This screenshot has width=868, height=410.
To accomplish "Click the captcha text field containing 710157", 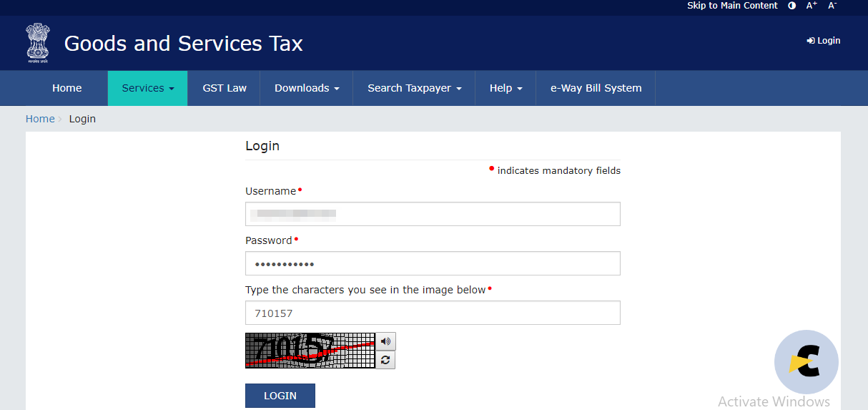I will (433, 313).
